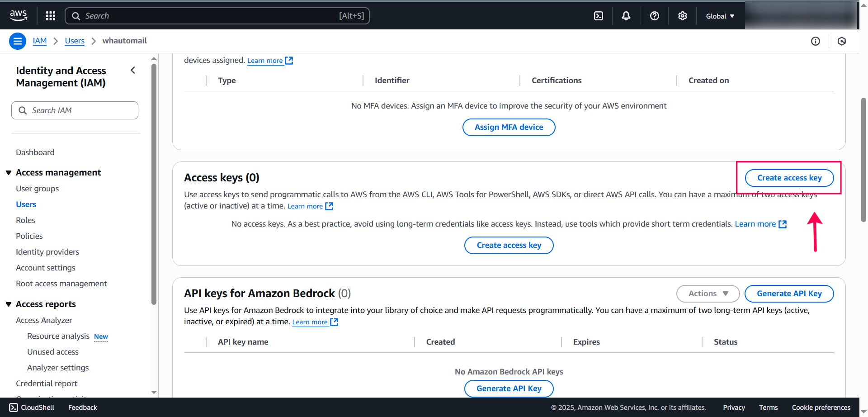Open the navigation hamburger menu
The image size is (868, 417).
click(x=17, y=41)
